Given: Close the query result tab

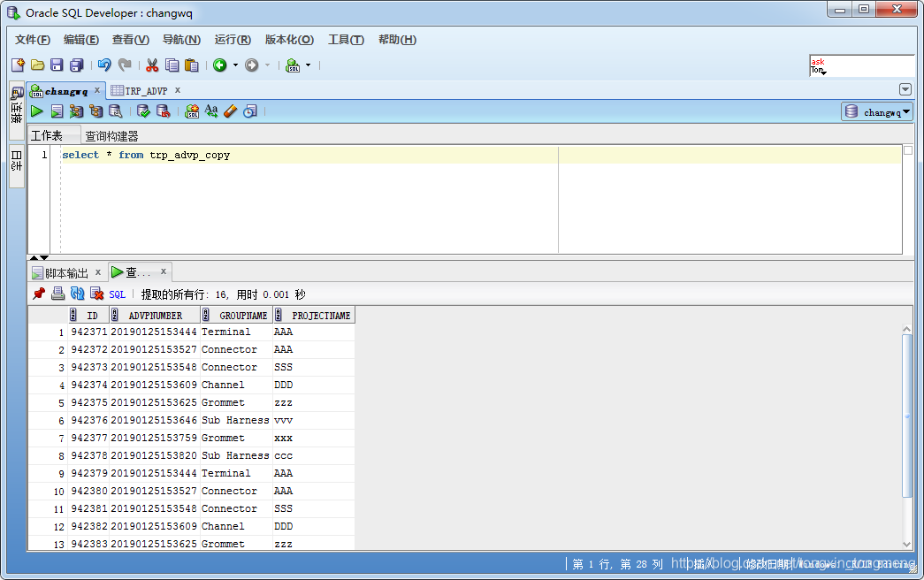Looking at the screenshot, I should [164, 271].
